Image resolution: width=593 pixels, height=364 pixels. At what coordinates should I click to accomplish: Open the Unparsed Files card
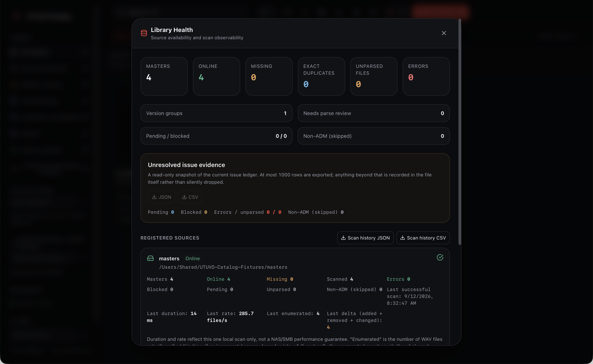coord(374,76)
